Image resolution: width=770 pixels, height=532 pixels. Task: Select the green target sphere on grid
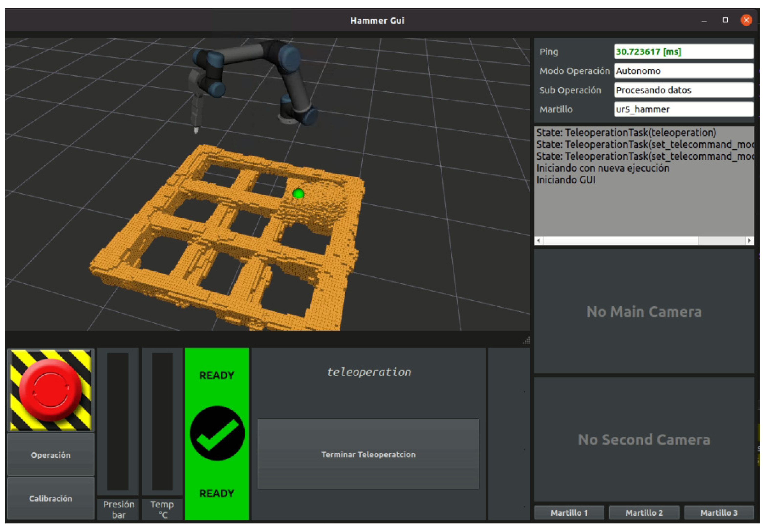click(x=298, y=193)
